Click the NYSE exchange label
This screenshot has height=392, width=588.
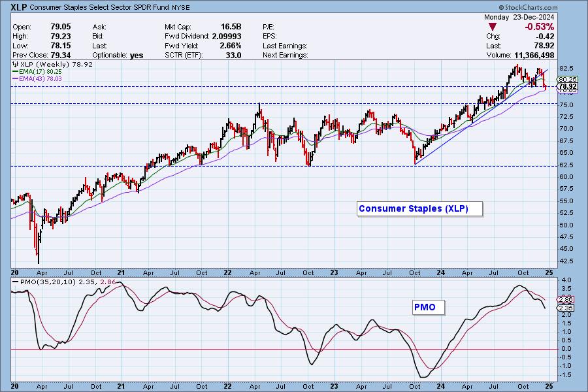click(x=181, y=7)
